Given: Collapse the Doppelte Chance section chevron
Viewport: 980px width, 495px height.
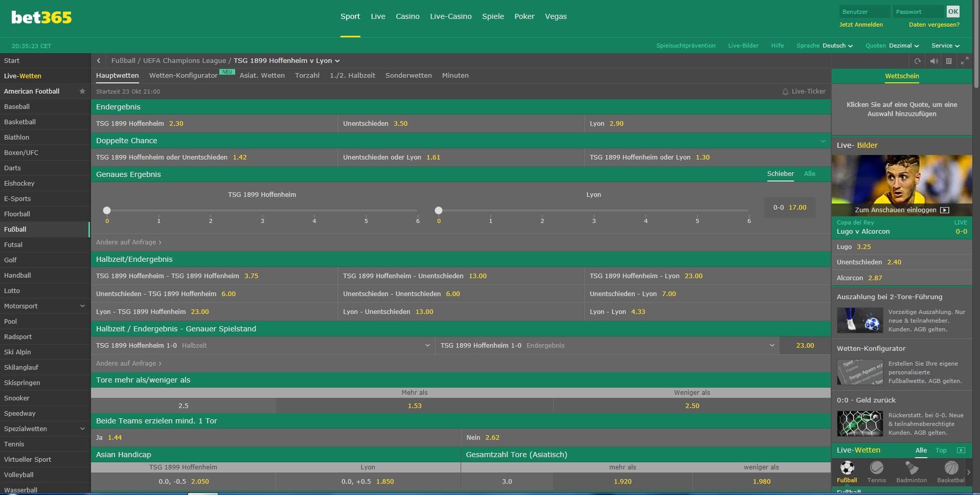Looking at the screenshot, I should point(823,141).
